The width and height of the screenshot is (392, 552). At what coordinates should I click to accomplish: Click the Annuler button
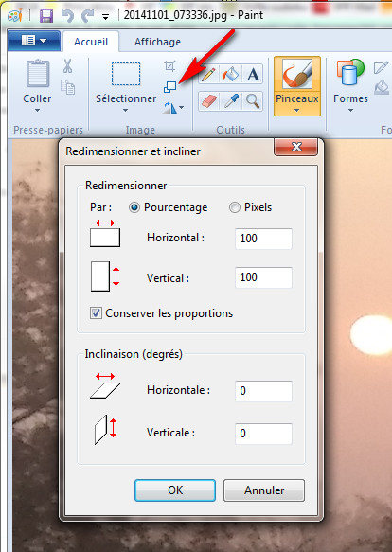(264, 490)
